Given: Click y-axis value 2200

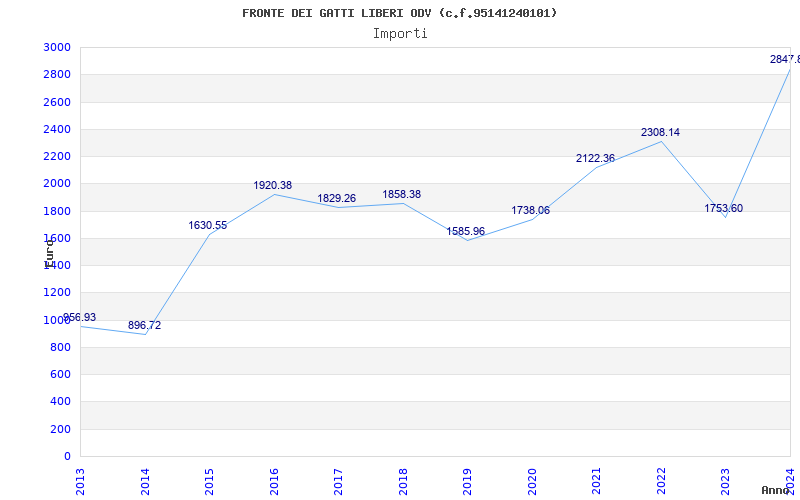Looking at the screenshot, I should coord(57,156).
